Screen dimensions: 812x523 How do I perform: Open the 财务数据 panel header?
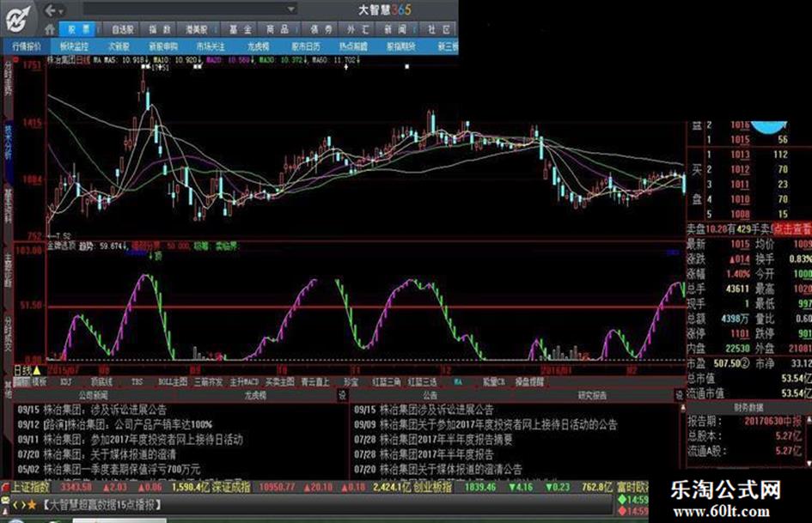[748, 408]
